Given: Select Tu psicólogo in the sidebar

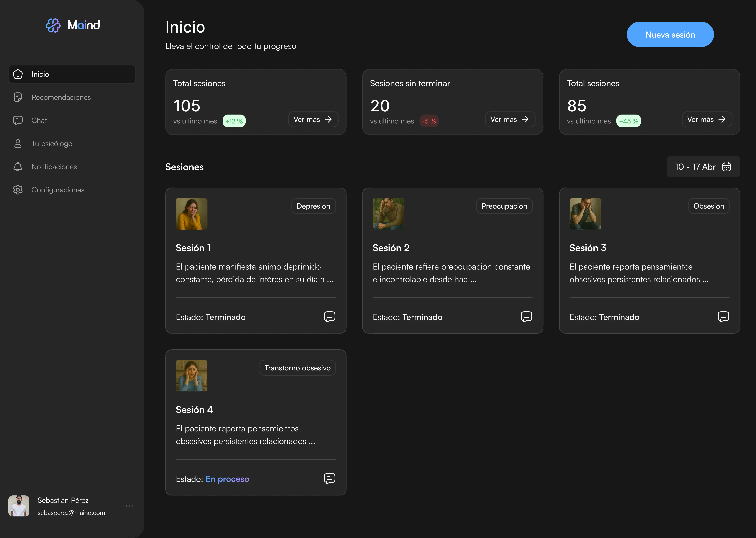Looking at the screenshot, I should (72, 143).
